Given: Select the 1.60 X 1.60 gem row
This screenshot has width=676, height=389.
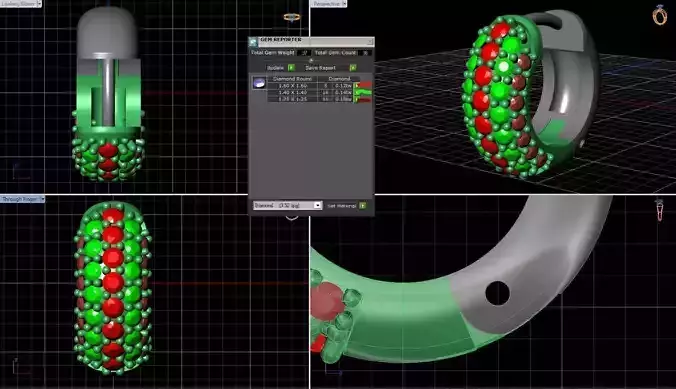Looking at the screenshot, I should click(x=310, y=86).
